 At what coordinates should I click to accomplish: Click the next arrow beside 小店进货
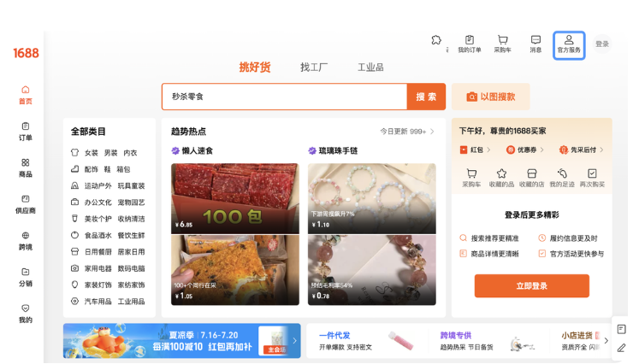pyautogui.click(x=606, y=340)
